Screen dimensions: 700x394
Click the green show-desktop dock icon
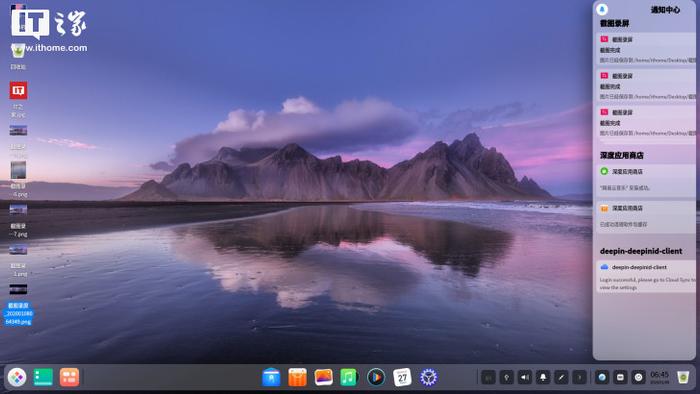pyautogui.click(x=43, y=377)
